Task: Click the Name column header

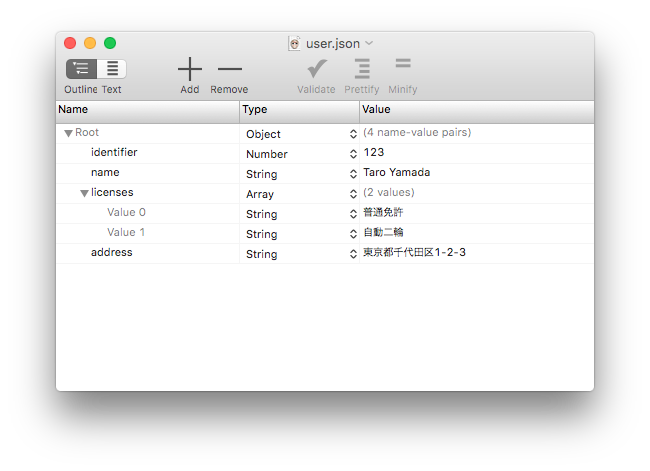Action: tap(147, 110)
